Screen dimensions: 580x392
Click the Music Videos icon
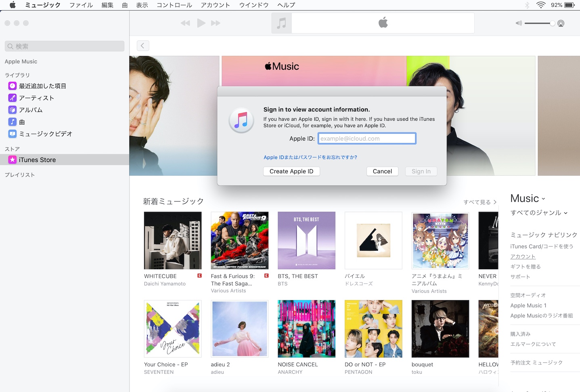(x=13, y=134)
